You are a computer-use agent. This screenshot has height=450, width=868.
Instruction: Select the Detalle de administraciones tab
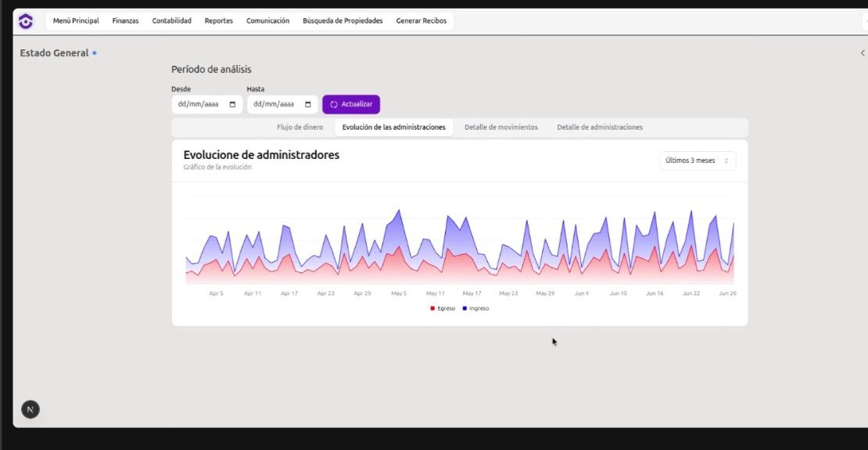tap(600, 127)
